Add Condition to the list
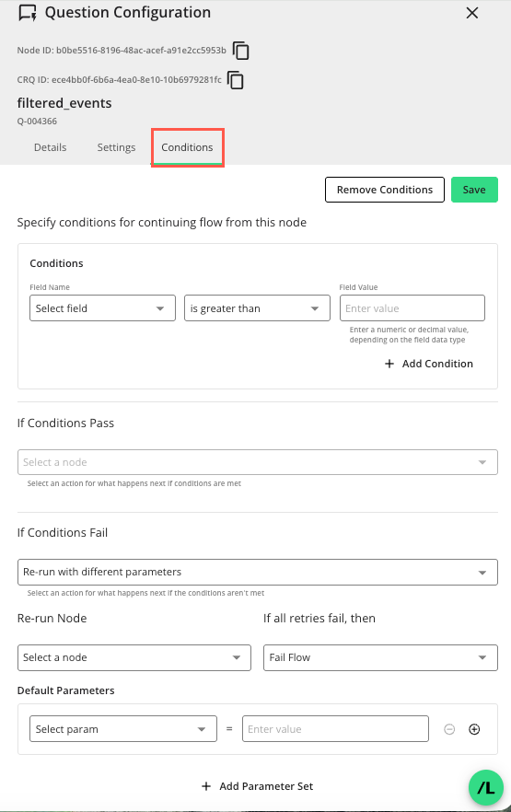 (x=429, y=364)
